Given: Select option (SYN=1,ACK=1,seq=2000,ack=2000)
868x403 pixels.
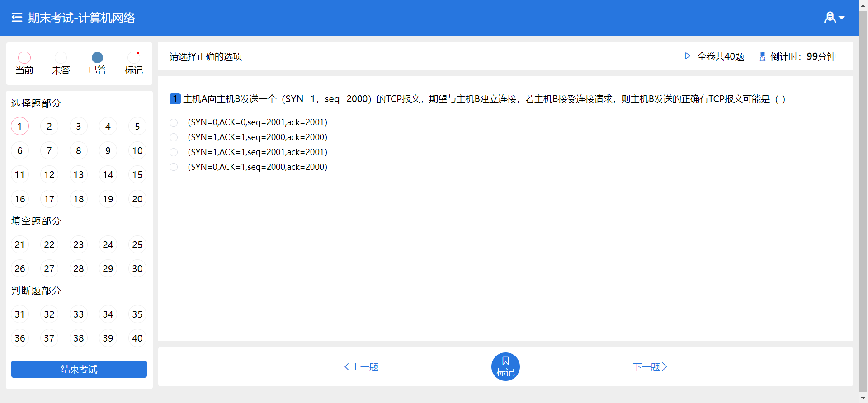Looking at the screenshot, I should click(174, 137).
